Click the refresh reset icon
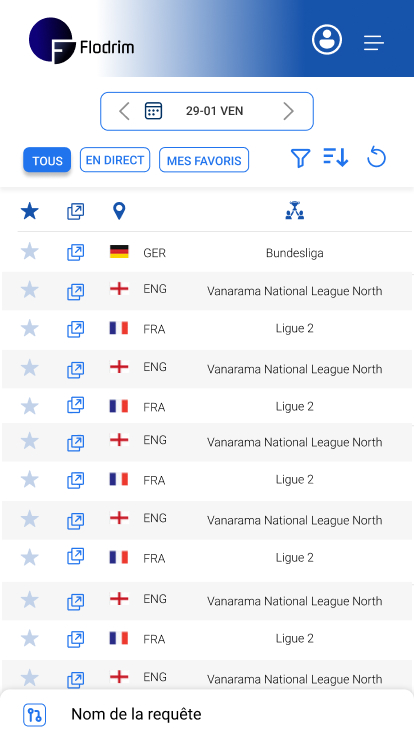 coord(376,157)
